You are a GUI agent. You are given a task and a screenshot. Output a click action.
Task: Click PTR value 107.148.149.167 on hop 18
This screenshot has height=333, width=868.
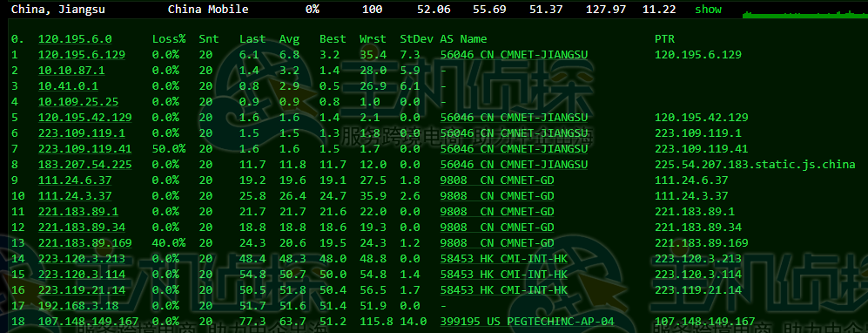pyautogui.click(x=704, y=322)
